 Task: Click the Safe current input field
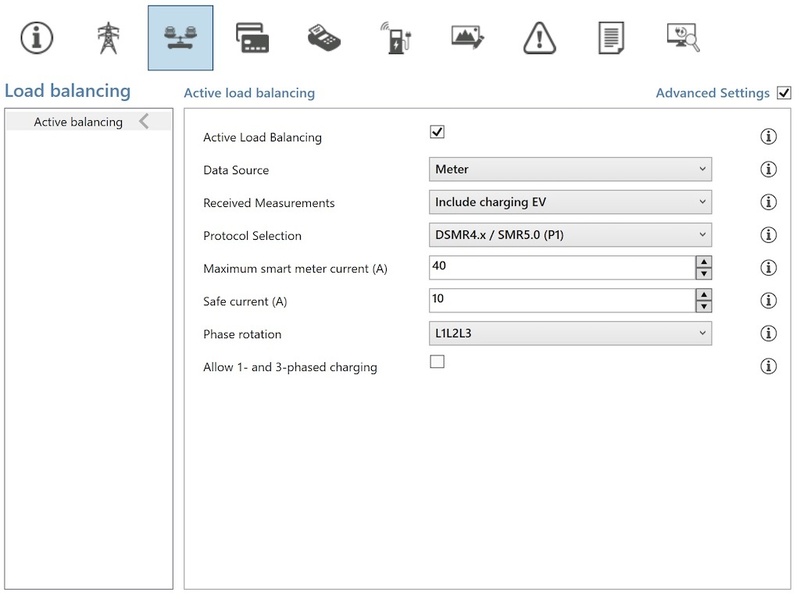[x=560, y=300]
